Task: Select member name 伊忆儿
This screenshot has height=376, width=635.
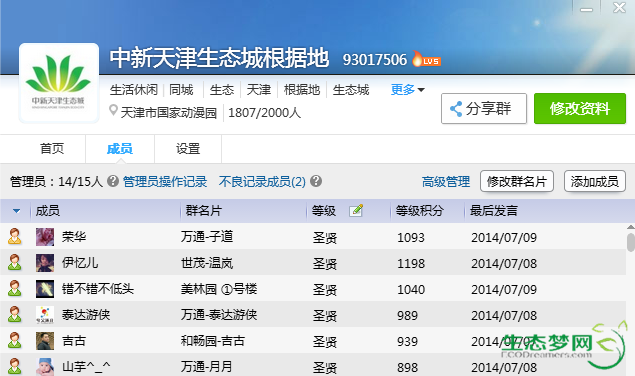Action: point(80,263)
